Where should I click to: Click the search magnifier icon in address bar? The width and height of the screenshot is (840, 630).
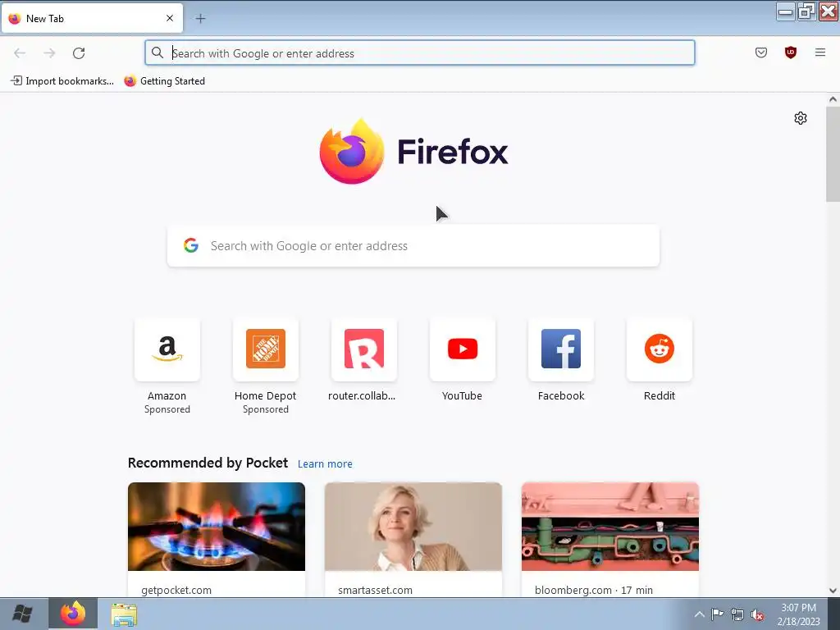pos(157,52)
